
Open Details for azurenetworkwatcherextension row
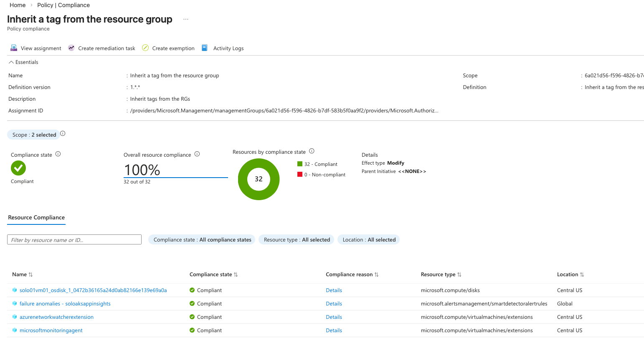tap(334, 317)
